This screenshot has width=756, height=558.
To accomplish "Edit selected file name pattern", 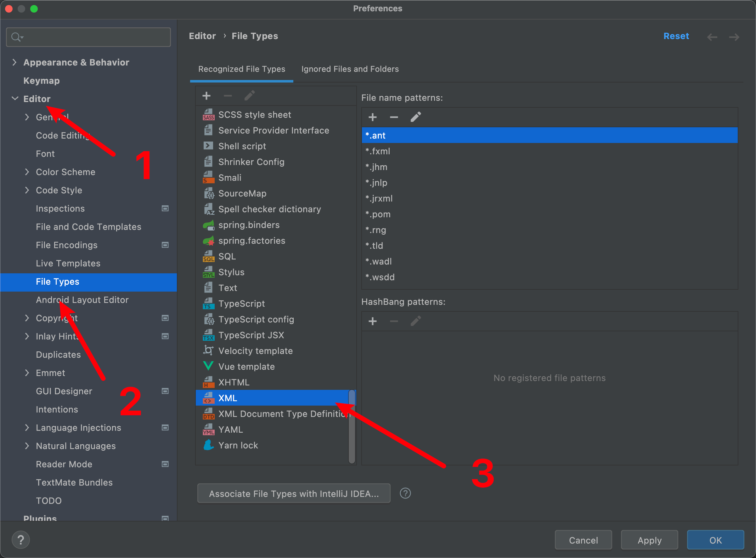I will coord(415,117).
